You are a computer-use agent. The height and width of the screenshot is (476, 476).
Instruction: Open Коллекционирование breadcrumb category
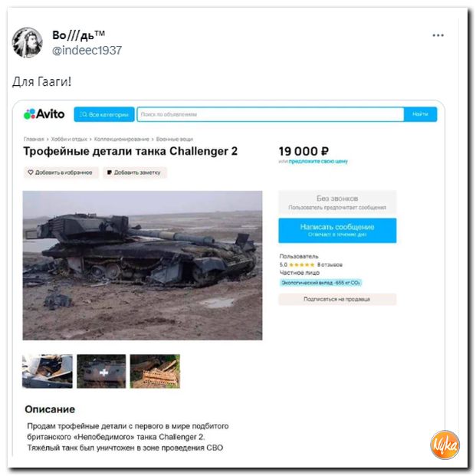pyautogui.click(x=121, y=139)
